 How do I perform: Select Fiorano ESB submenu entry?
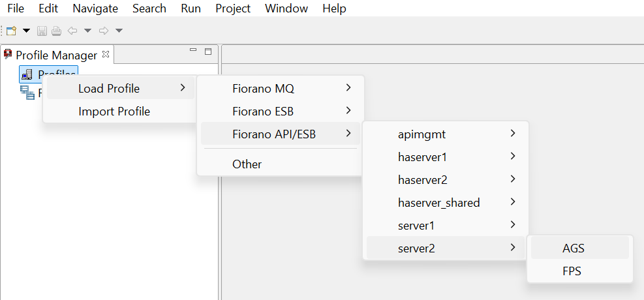280,112
